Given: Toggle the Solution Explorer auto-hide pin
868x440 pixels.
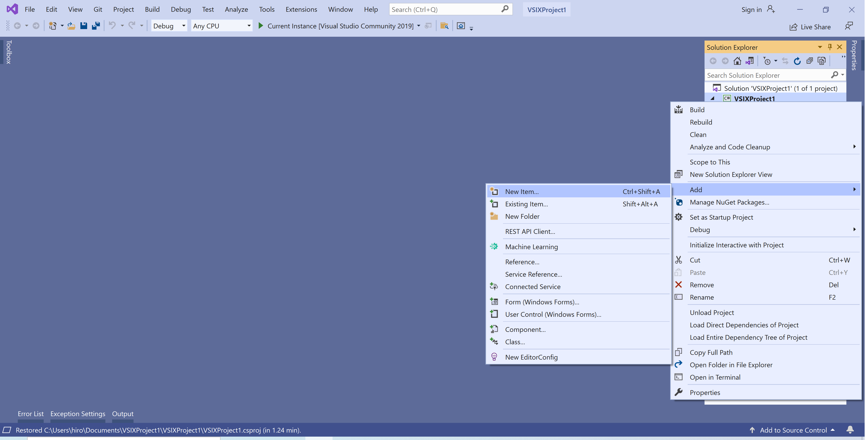Looking at the screenshot, I should pyautogui.click(x=829, y=47).
